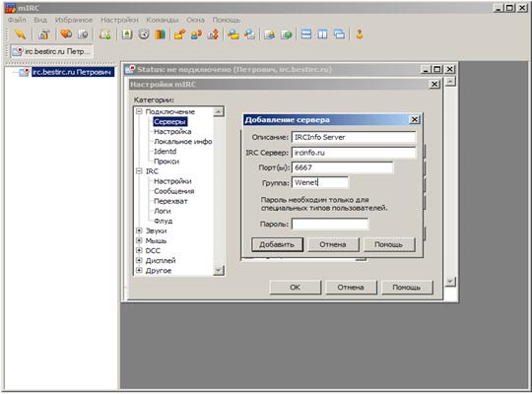Viewport: 532px width, 394px height.
Task: Open the Команды menu
Action: click(x=163, y=20)
